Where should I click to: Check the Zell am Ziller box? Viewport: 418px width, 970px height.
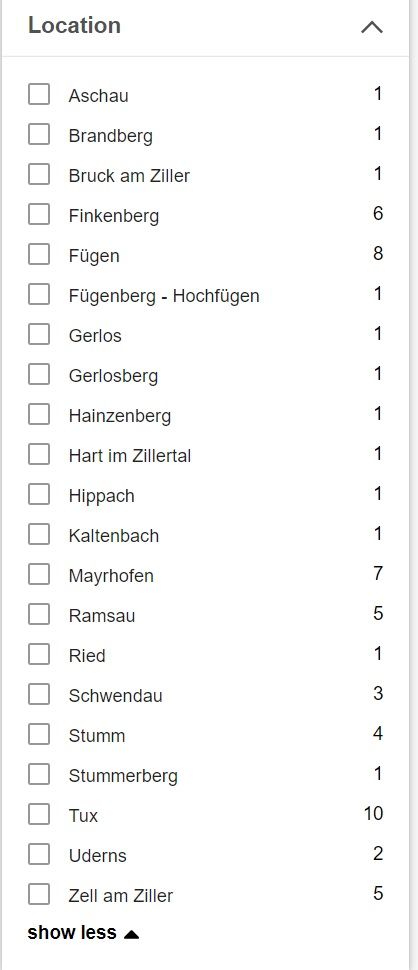(x=39, y=895)
